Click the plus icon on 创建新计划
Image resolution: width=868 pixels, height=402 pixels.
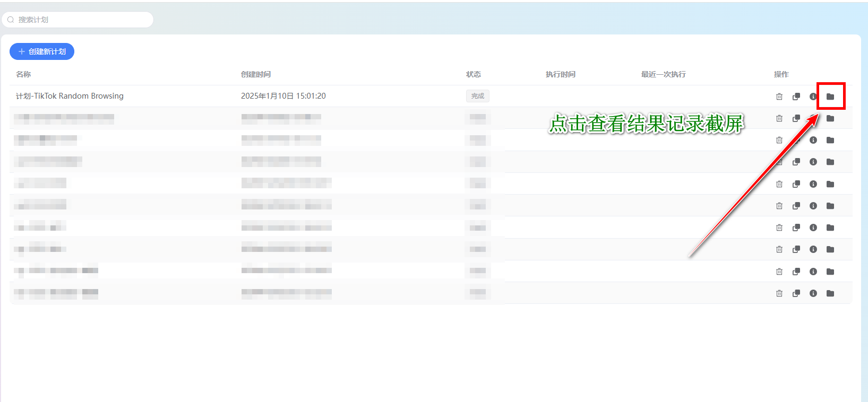tap(22, 51)
